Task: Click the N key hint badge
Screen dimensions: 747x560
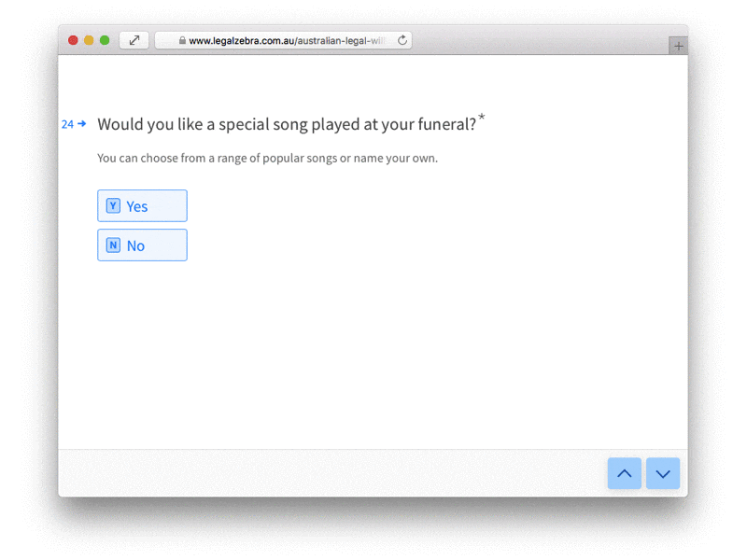Action: pyautogui.click(x=113, y=245)
